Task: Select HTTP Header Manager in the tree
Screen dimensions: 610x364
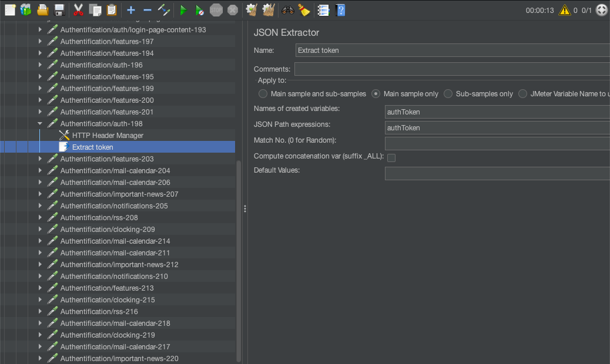Action: coord(108,136)
